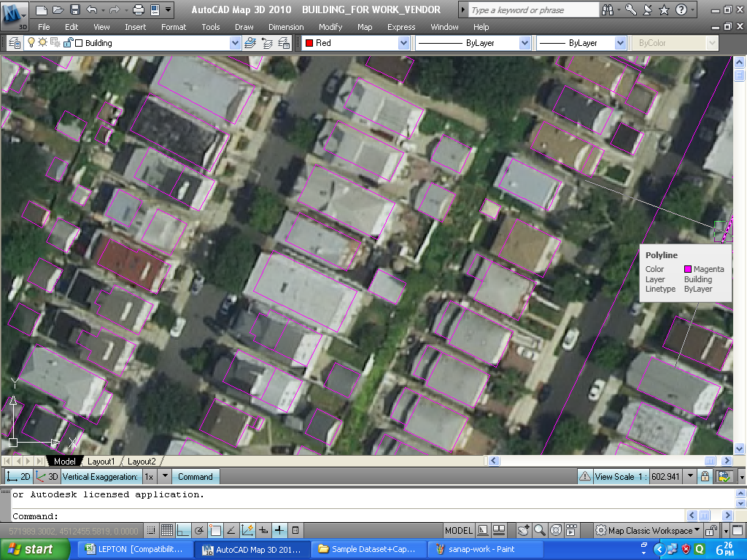This screenshot has width=747, height=560.
Task: Click the Building layer color square
Action: point(79,43)
